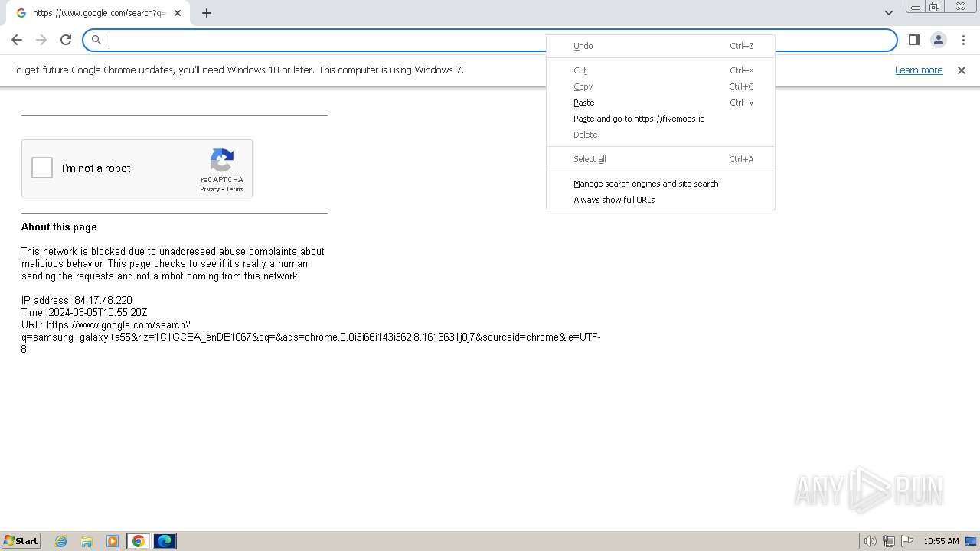Click the Time: 2024-03-05T10:55:20Z line

(x=84, y=312)
